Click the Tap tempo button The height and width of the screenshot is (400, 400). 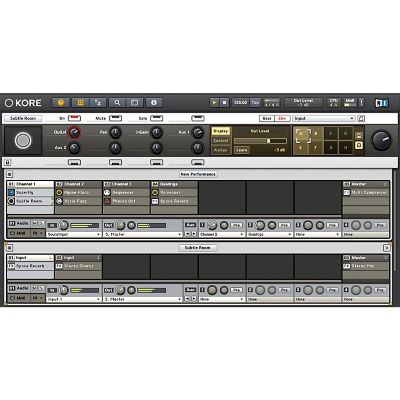tap(255, 102)
